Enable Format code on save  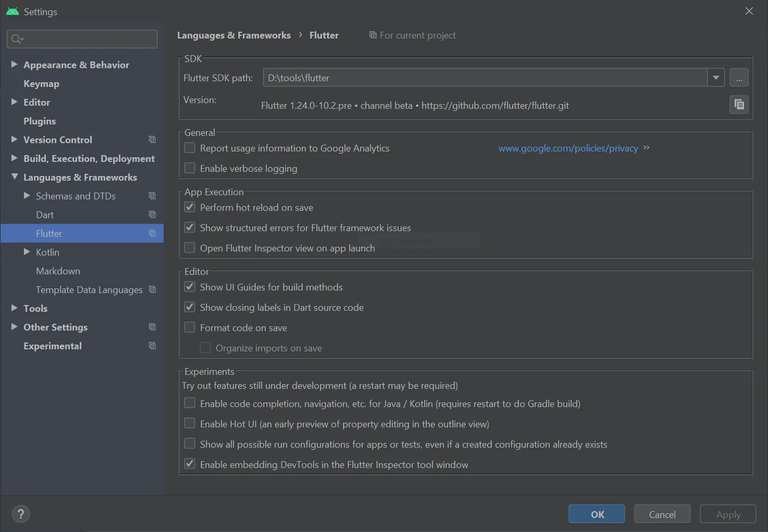click(190, 327)
